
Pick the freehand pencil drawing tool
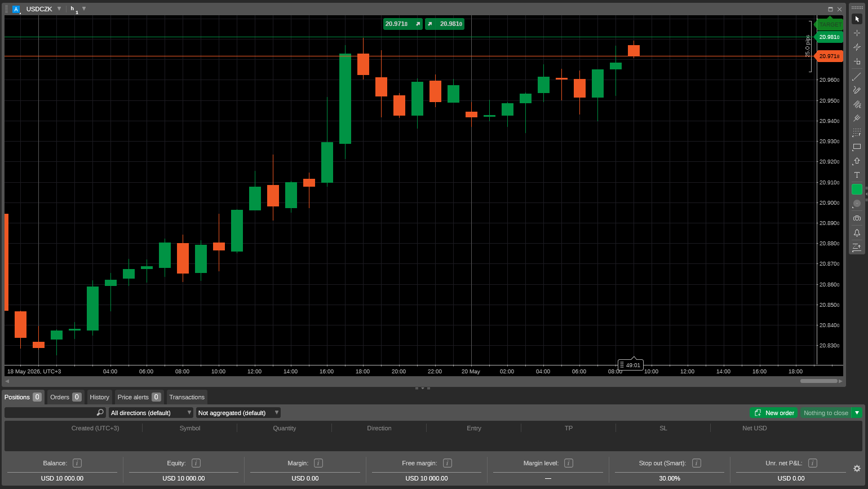(857, 90)
